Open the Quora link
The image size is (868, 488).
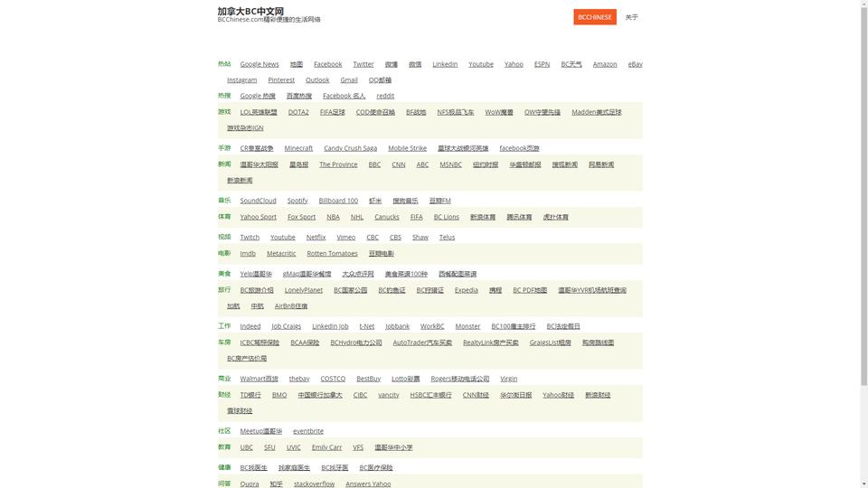click(x=250, y=484)
